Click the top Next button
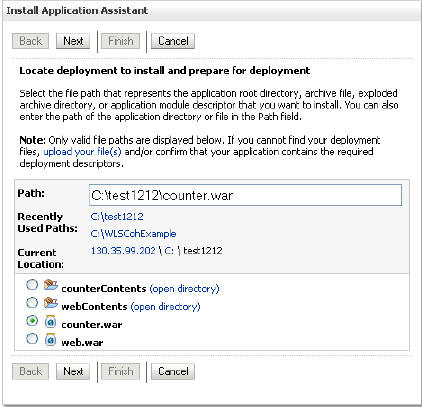This screenshot has height=407, width=422. [73, 41]
